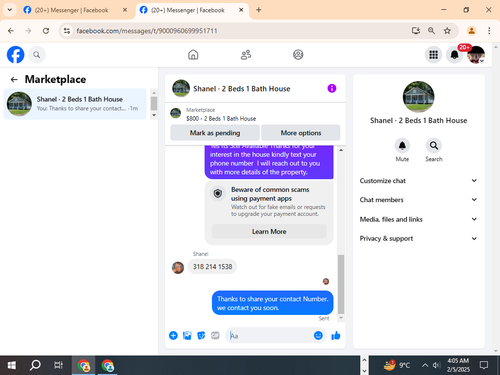Choose a sticker icon in composer

pos(201,335)
